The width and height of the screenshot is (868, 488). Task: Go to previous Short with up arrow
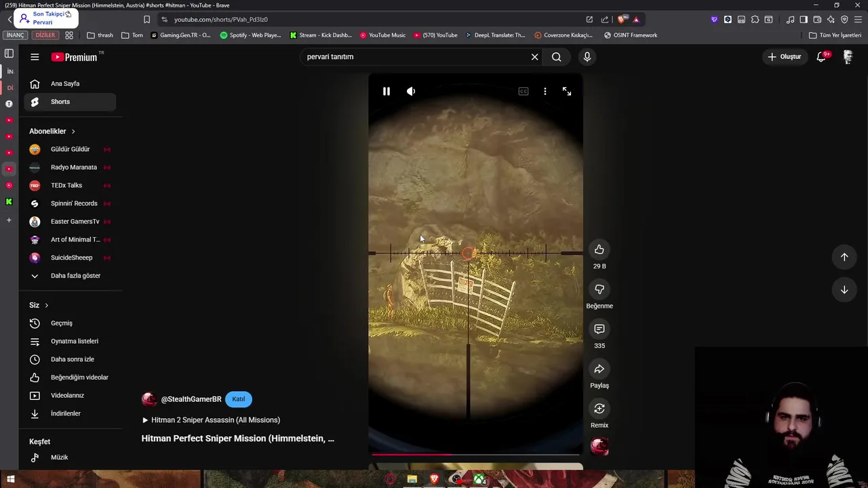(x=844, y=257)
